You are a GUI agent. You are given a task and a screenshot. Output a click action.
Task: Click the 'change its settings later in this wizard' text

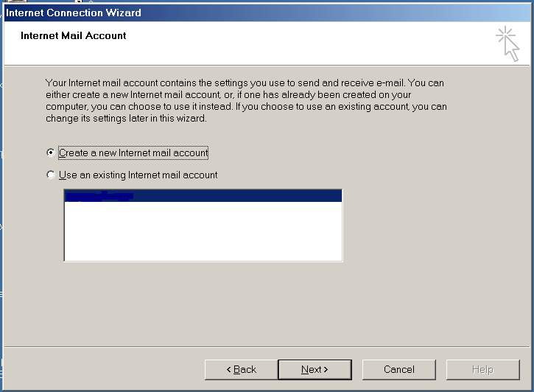[x=126, y=119]
